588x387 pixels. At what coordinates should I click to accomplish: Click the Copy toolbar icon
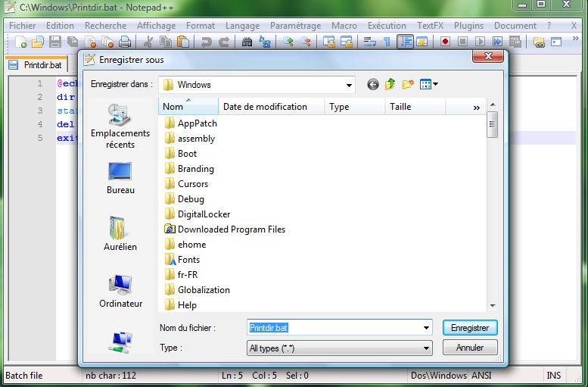tap(166, 42)
